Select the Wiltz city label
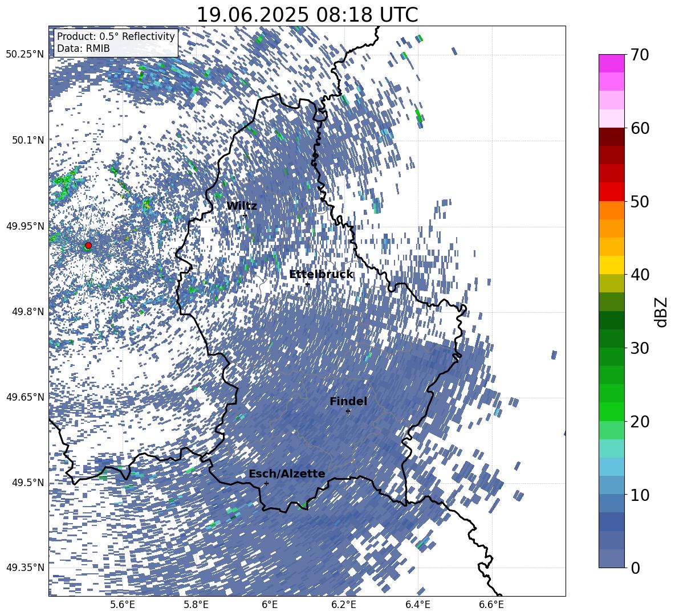Screen dimensions: 675x616 click(242, 206)
